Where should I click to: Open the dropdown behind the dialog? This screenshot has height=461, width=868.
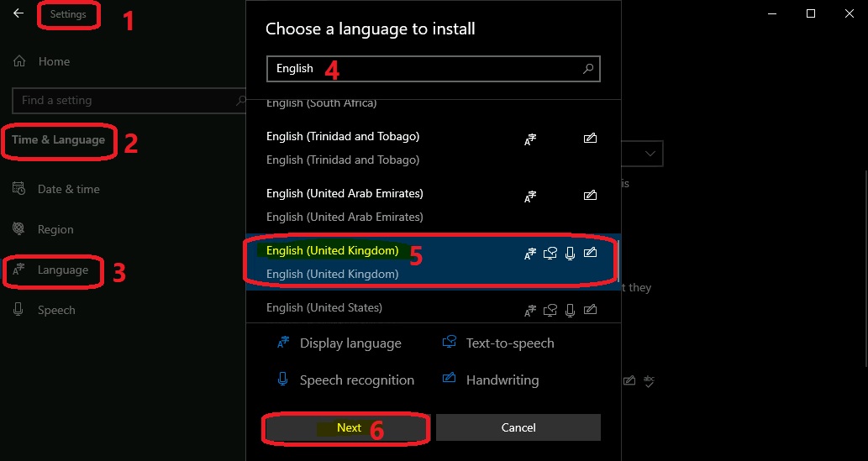(x=642, y=154)
